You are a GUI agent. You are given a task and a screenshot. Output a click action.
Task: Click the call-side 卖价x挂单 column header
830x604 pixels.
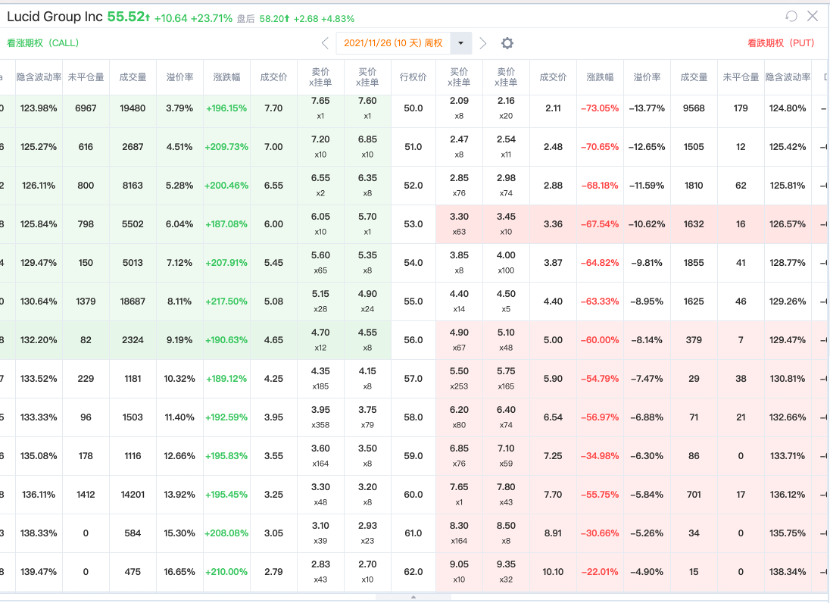click(320, 77)
